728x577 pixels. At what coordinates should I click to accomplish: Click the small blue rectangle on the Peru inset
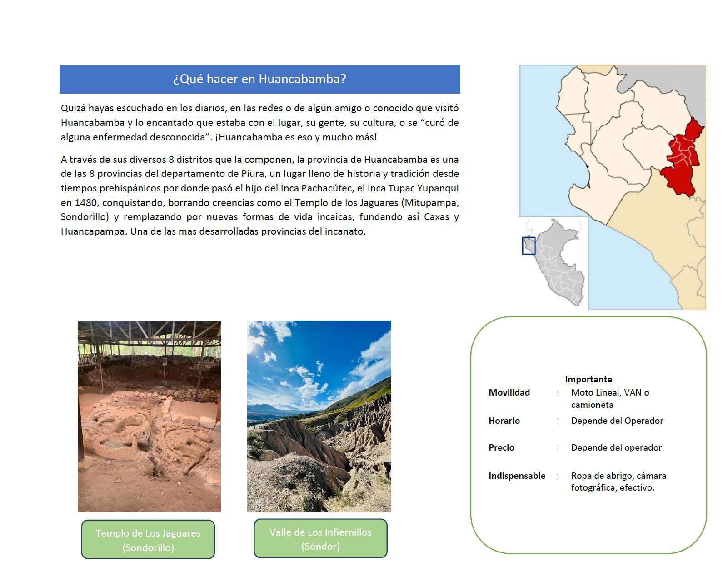pyautogui.click(x=529, y=246)
